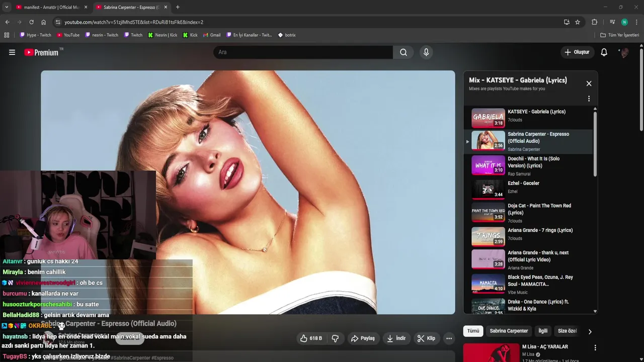The height and width of the screenshot is (362, 644).
Task: Open the notifications bell
Action: 604,52
